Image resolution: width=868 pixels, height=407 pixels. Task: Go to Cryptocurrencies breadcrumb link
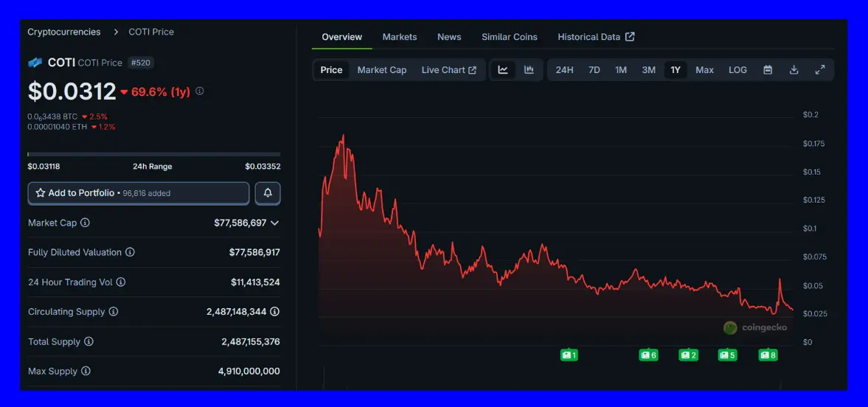click(64, 32)
